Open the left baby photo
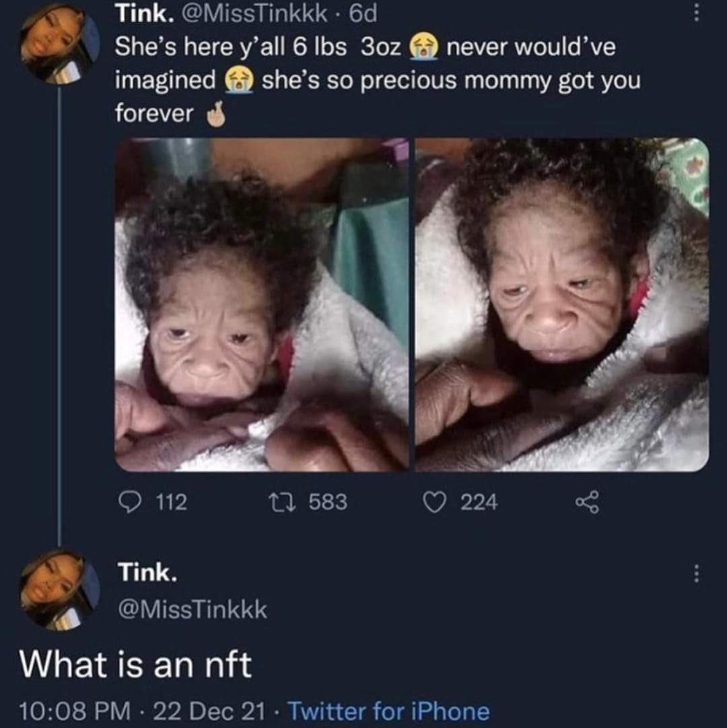 (x=261, y=304)
